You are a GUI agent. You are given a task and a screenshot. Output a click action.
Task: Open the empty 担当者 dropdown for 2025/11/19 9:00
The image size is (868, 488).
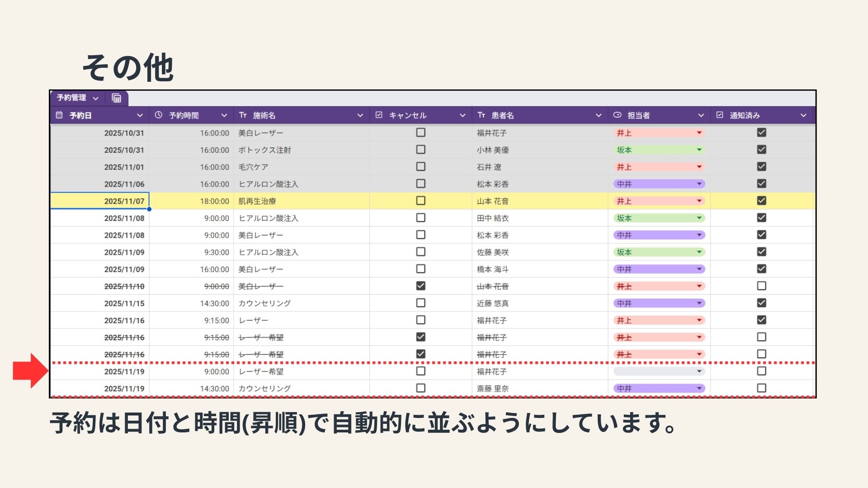(699, 371)
